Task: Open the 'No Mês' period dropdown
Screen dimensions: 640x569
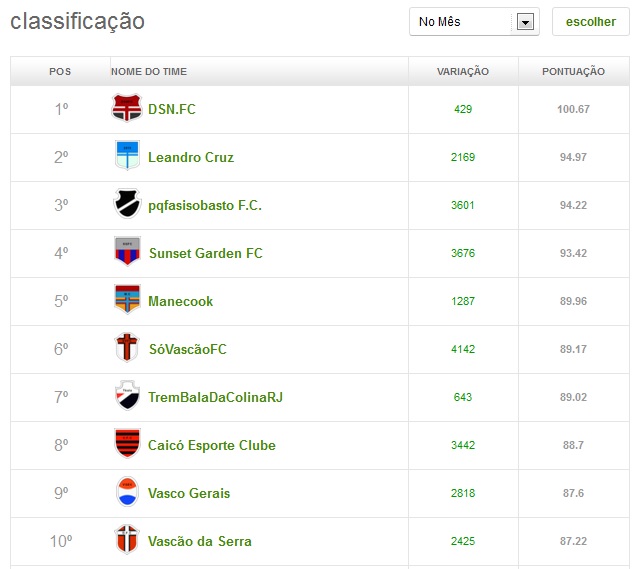Action: 464,22
